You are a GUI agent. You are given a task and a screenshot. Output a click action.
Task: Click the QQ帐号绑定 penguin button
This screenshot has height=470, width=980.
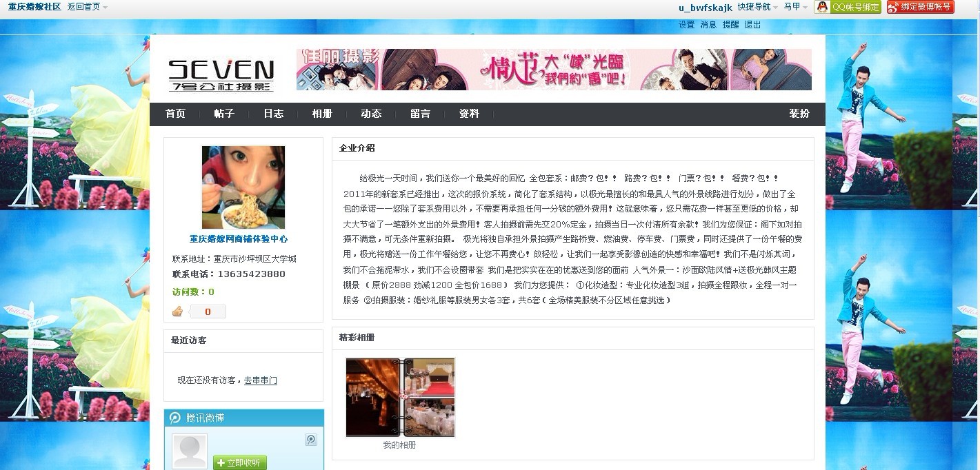point(848,7)
